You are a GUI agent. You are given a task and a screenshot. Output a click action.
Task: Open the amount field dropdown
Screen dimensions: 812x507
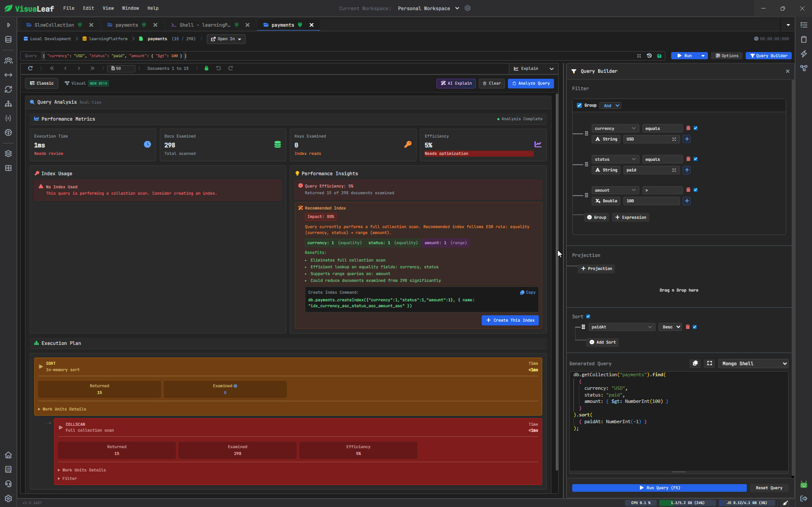(615, 190)
